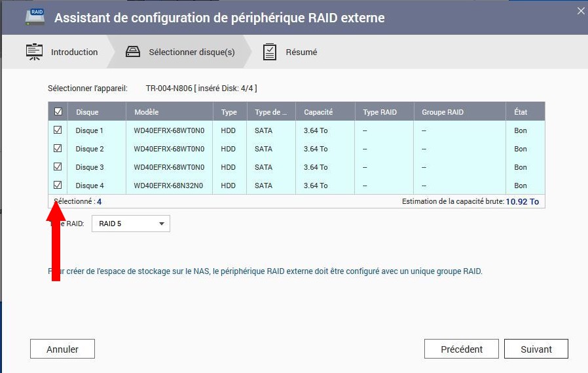Screen dimensions: 588x373
Task: Open the RAID 5 type dropdown
Action: 131,224
